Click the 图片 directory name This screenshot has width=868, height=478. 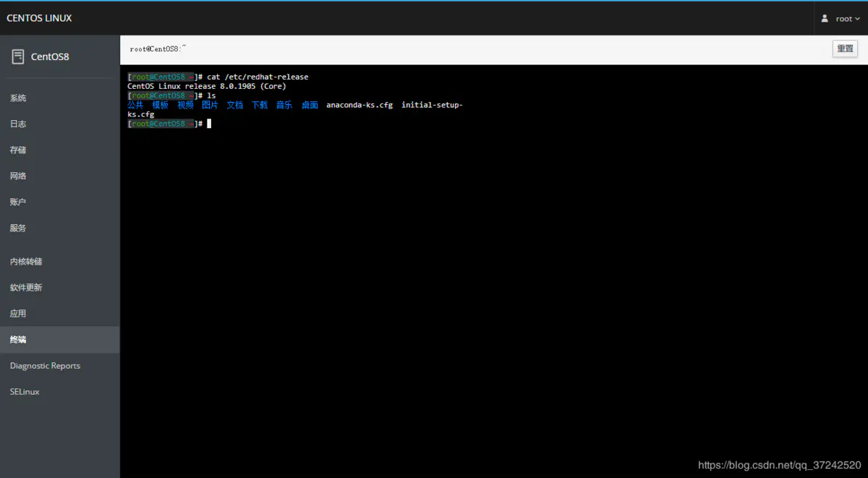pyautogui.click(x=210, y=105)
